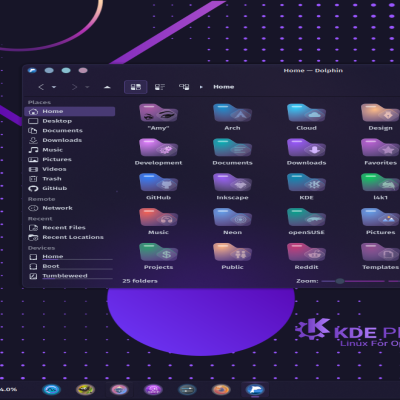Open the Forward history dropdown arrow
This screenshot has height=400, width=400.
(87, 87)
